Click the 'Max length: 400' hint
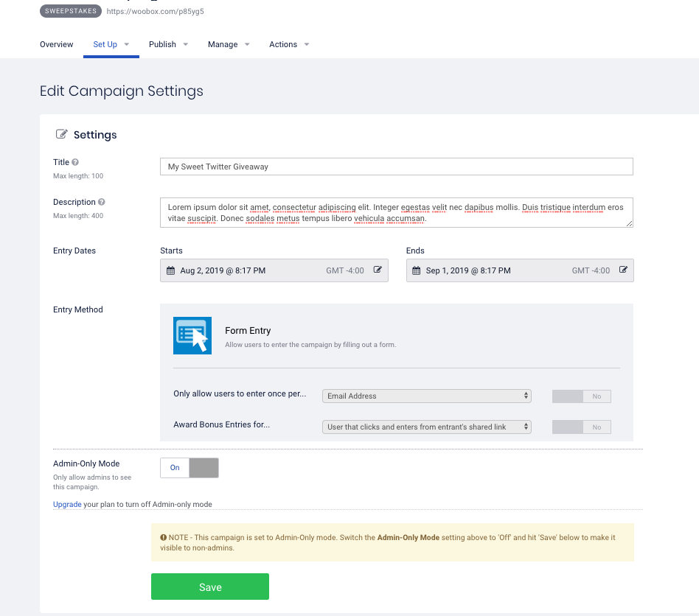 pyautogui.click(x=78, y=216)
